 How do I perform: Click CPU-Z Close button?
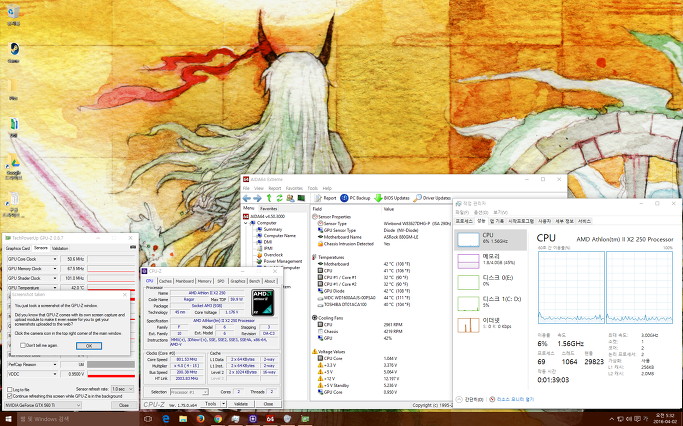pyautogui.click(x=268, y=404)
